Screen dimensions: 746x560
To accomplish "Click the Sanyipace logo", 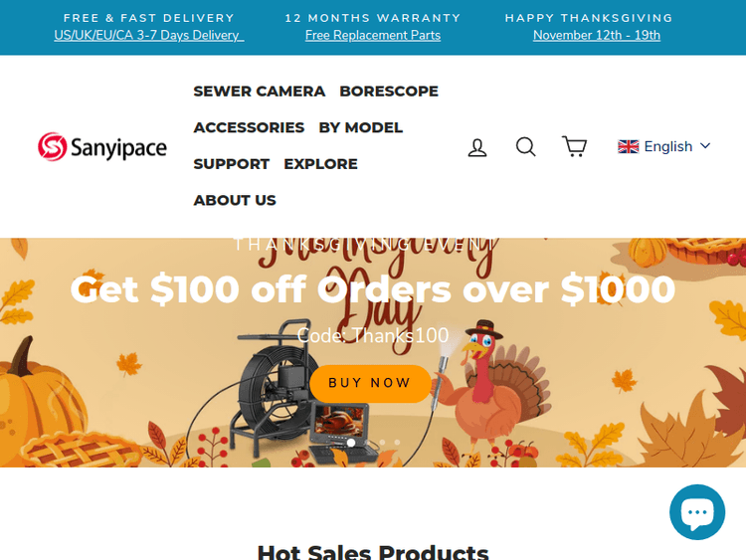I will [x=102, y=147].
